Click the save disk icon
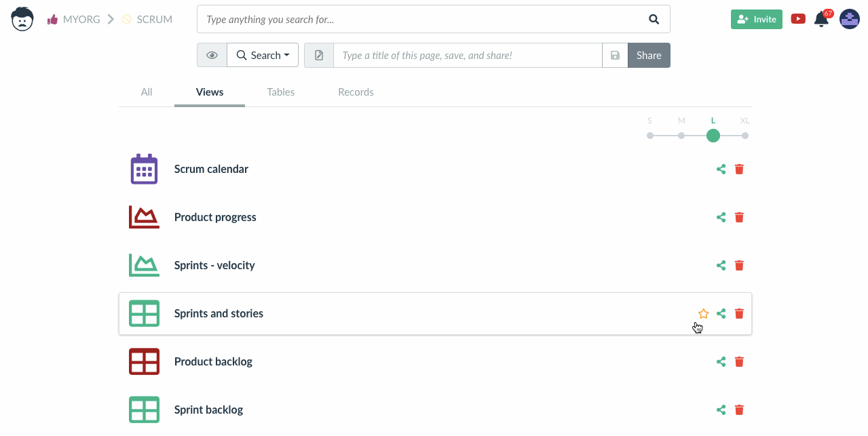 (615, 56)
